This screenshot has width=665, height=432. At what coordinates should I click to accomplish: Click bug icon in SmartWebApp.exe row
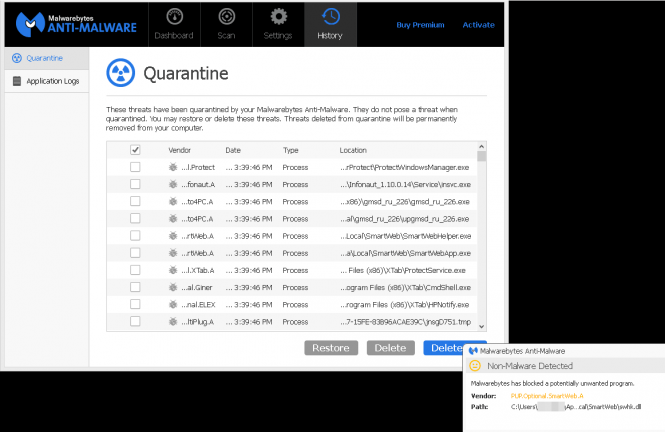pos(173,253)
